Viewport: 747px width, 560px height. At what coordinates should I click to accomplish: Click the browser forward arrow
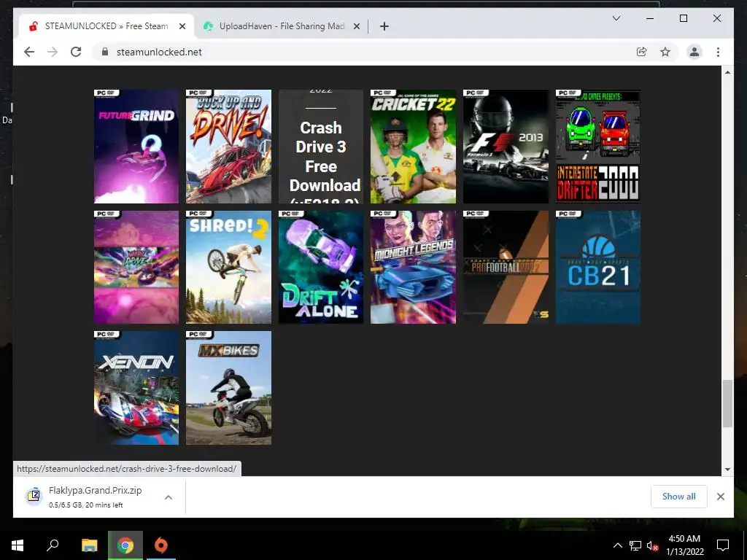(53, 52)
